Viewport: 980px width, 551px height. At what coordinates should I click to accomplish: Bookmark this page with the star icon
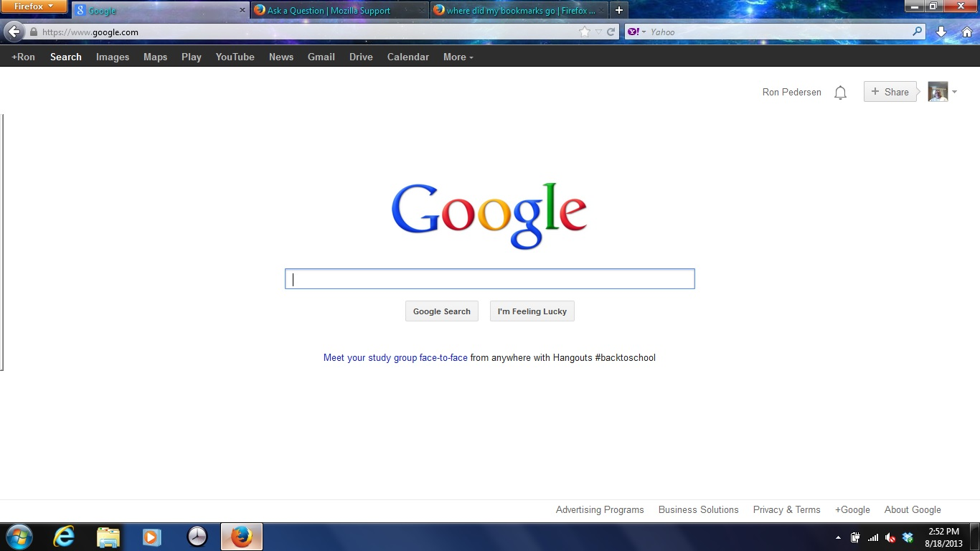click(585, 32)
